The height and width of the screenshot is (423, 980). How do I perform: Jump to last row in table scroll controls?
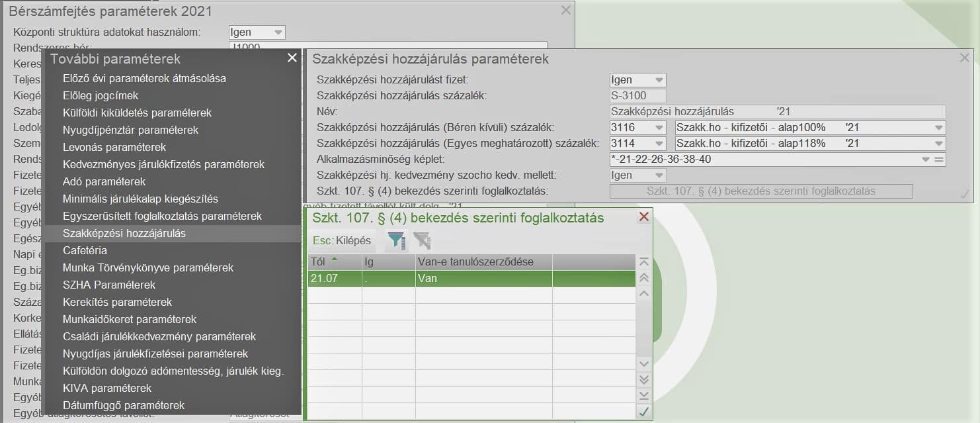coord(644,395)
